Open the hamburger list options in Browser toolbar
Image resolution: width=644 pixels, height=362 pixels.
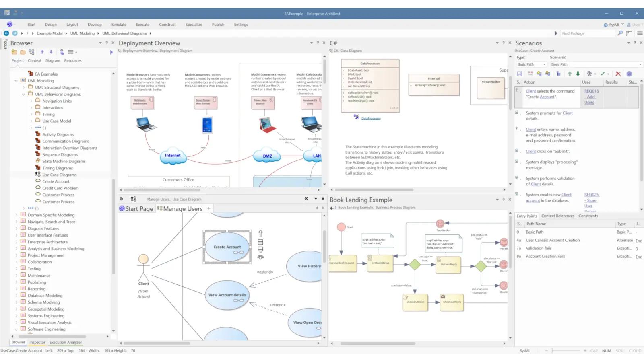(x=71, y=52)
